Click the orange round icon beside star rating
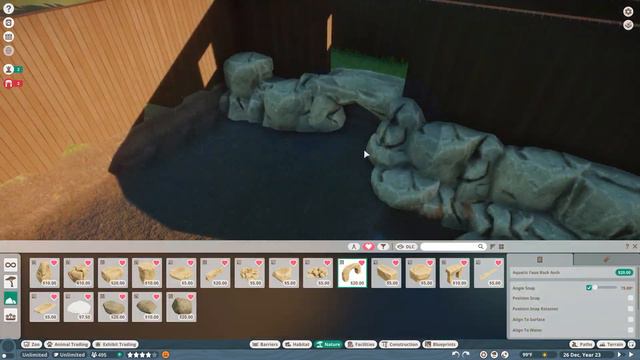Viewport: 640px width, 360px height. 166,355
